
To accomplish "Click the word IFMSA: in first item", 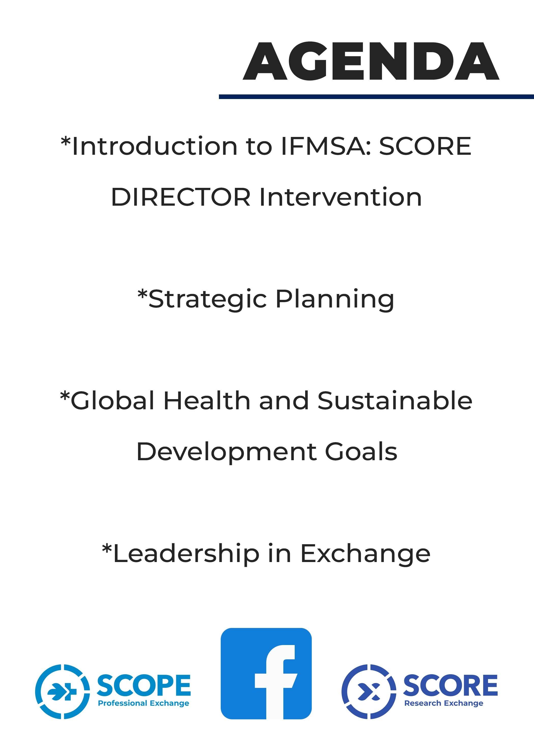I will coord(326,146).
